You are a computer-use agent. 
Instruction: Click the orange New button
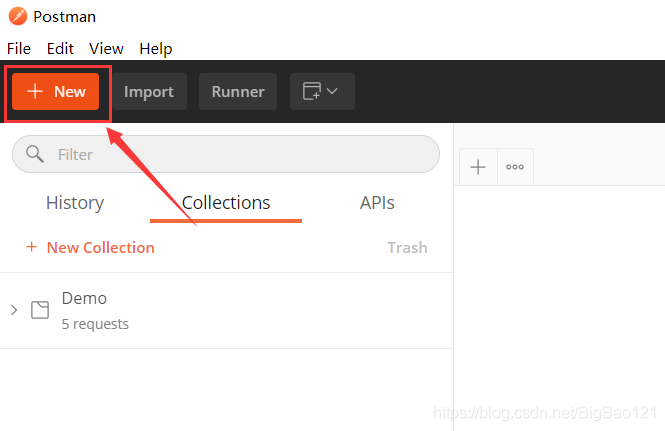56,92
